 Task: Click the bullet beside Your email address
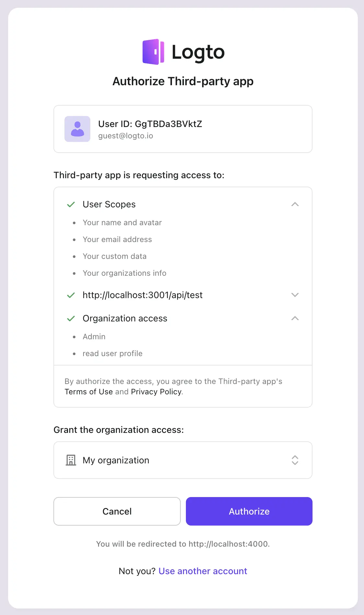[74, 240]
